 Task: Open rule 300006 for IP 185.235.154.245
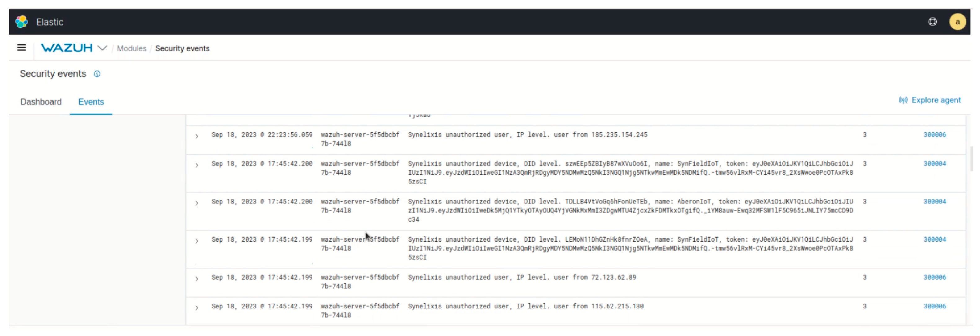(934, 134)
